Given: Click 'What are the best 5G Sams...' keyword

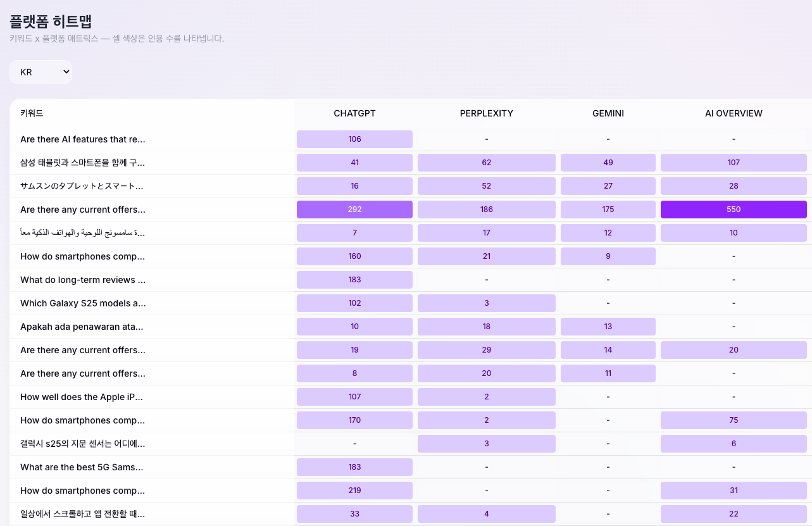Looking at the screenshot, I should point(82,467).
